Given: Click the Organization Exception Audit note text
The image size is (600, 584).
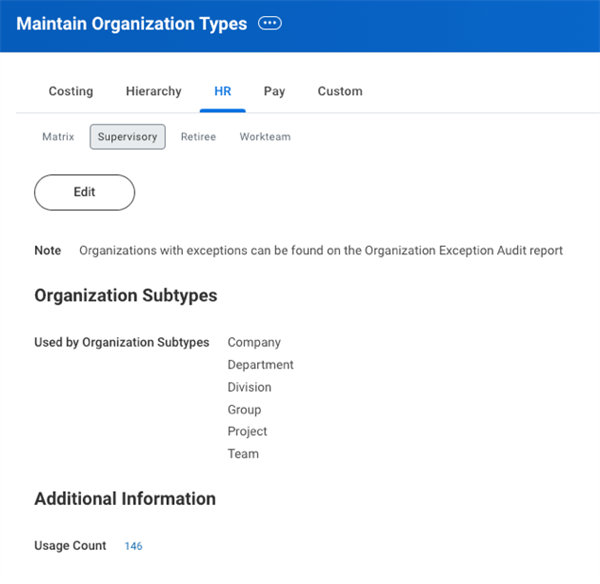Looking at the screenshot, I should (x=321, y=250).
